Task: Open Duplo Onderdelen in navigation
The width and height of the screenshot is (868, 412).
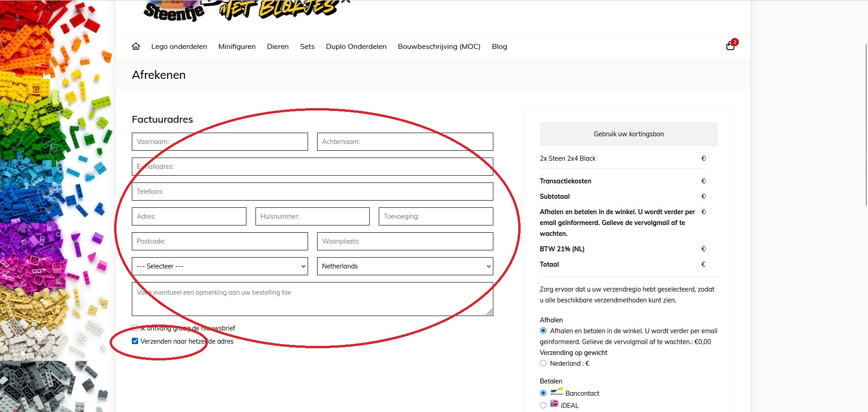Action: pyautogui.click(x=356, y=46)
